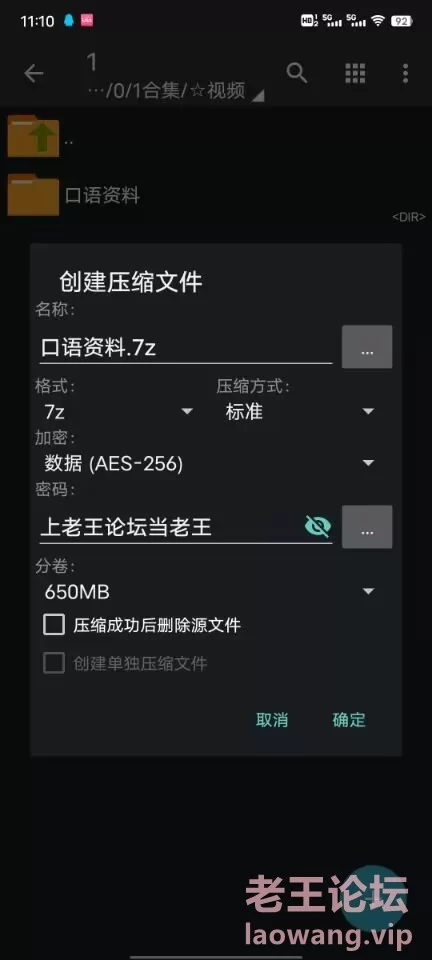Open the 压缩方式 标准 dropdown
432x960 pixels.
coord(300,411)
